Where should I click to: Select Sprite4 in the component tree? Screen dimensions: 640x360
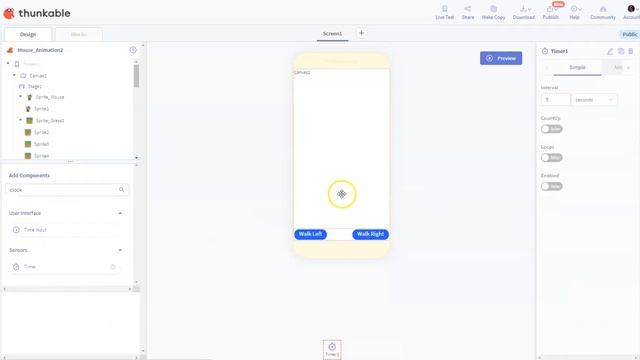[41, 156]
